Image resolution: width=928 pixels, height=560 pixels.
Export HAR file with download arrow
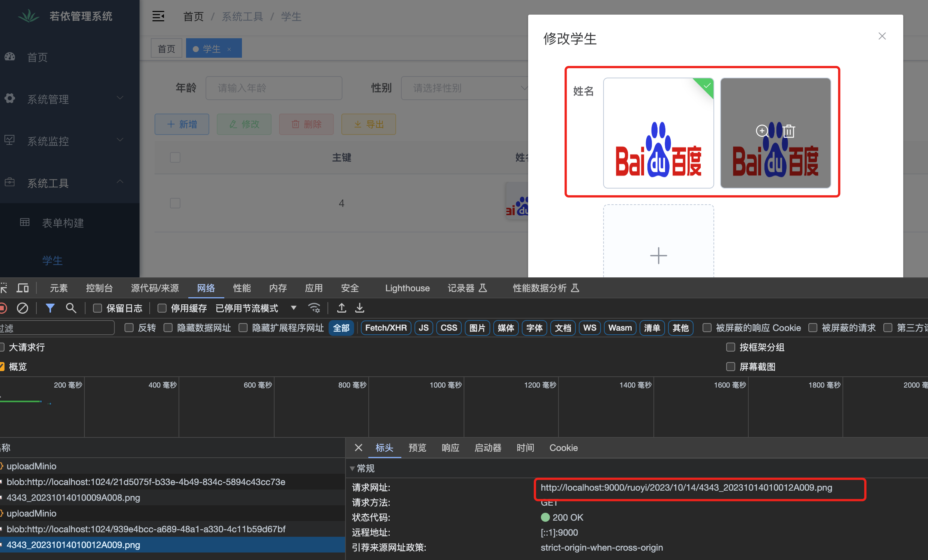click(x=360, y=308)
